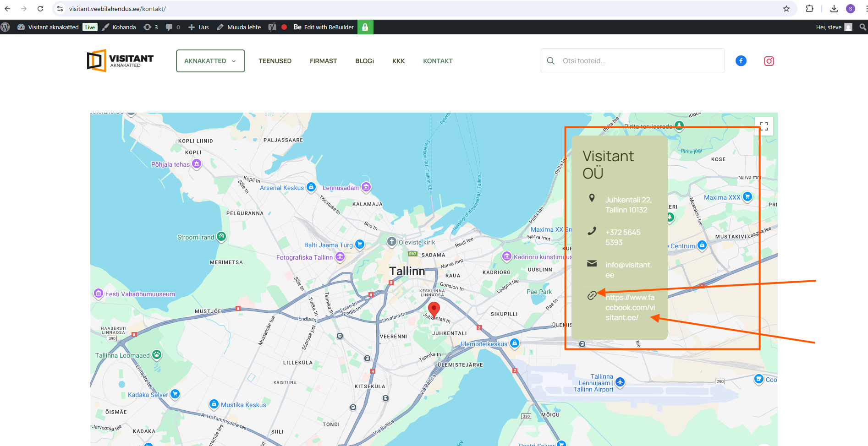Click the Facebook URL link in card
The height and width of the screenshot is (446, 868).
coord(630,307)
